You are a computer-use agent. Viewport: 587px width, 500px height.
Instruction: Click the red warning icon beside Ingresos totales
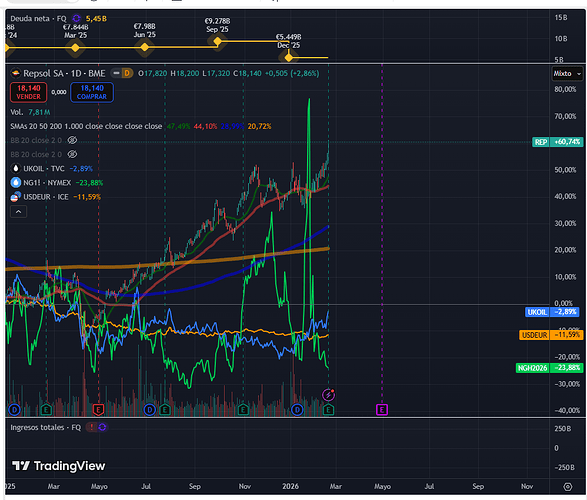pyautogui.click(x=92, y=427)
